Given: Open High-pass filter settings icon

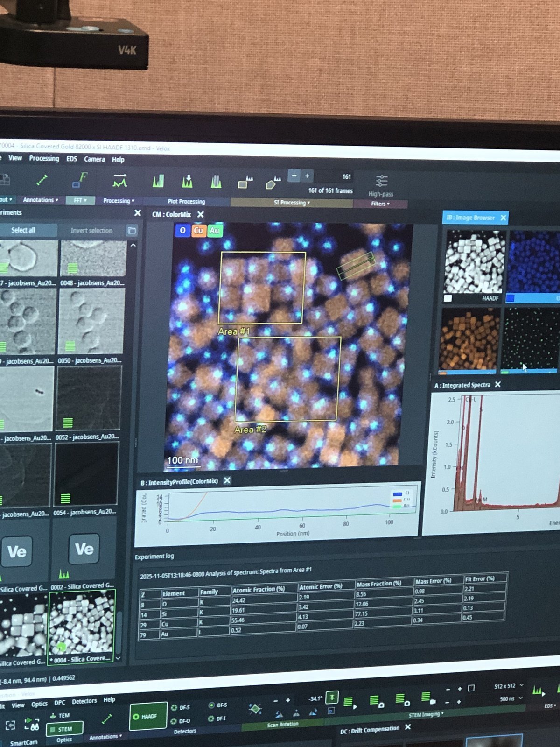Looking at the screenshot, I should pyautogui.click(x=381, y=181).
